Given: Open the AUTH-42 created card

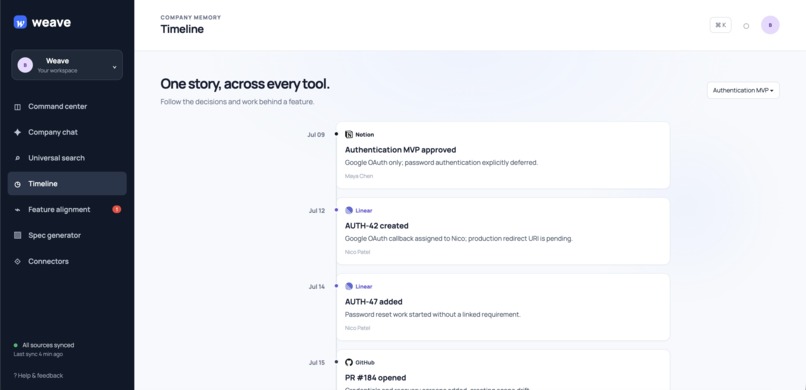Looking at the screenshot, I should [503, 231].
